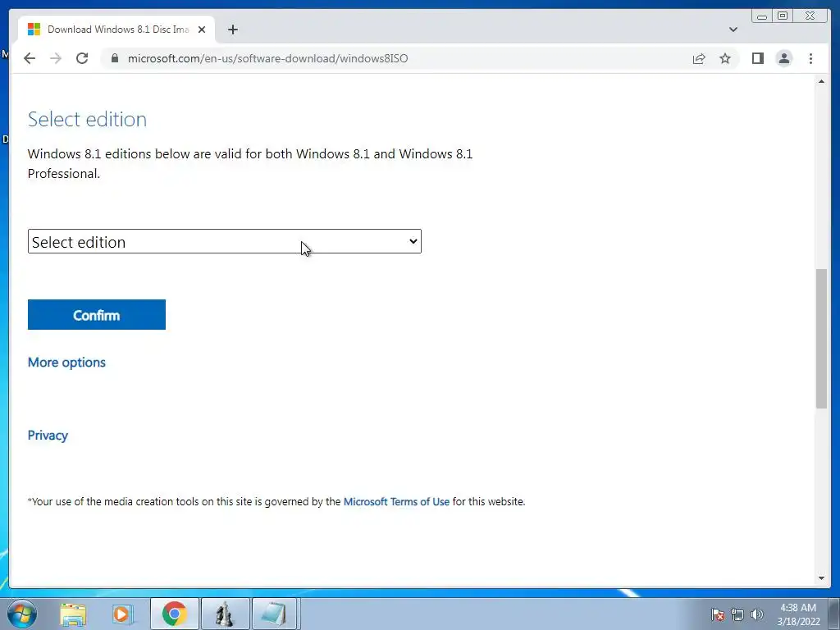Close the Download Windows 8.1 tab

pos(202,30)
